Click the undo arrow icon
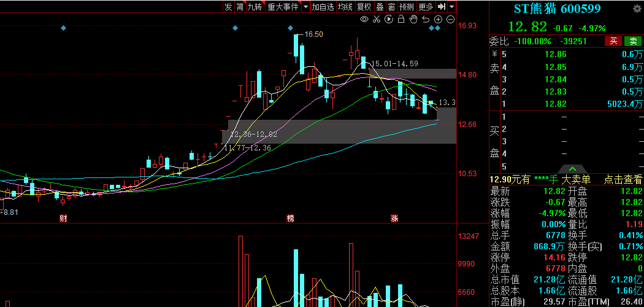The width and height of the screenshot is (644, 307). pyautogui.click(x=426, y=19)
